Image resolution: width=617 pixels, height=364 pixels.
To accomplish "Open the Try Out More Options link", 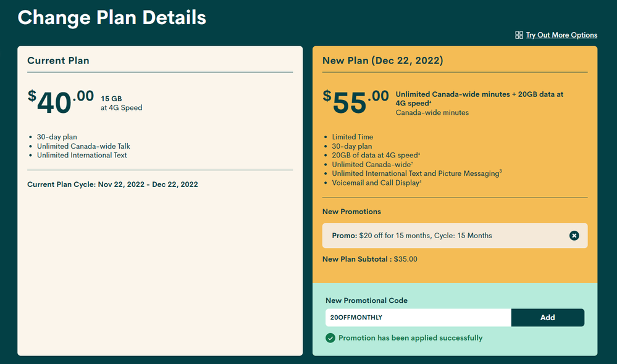I will click(x=561, y=35).
